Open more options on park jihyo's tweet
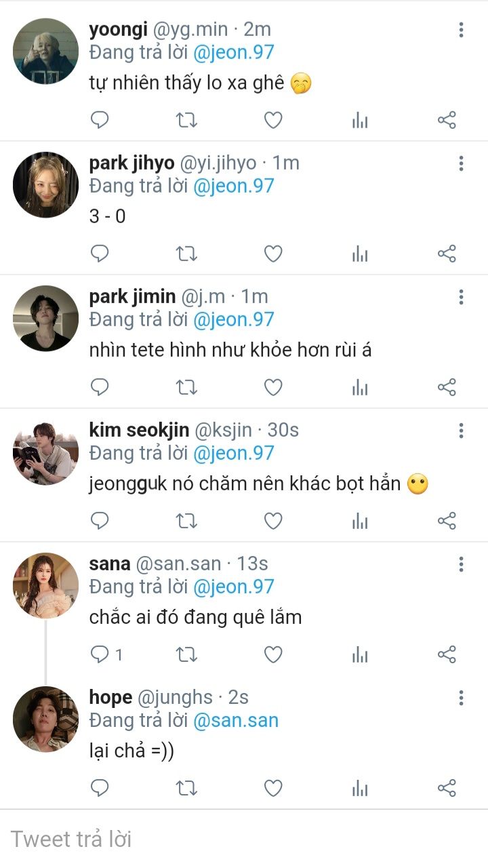This screenshot has height=868, width=488. click(461, 163)
